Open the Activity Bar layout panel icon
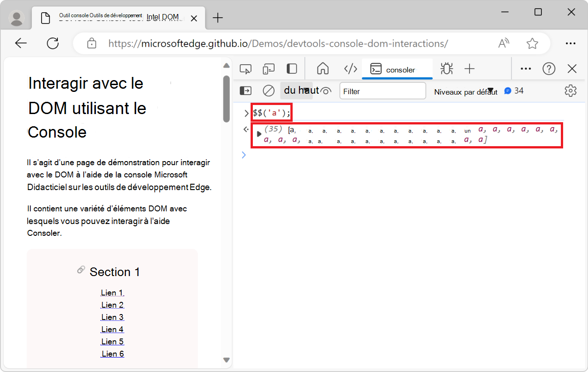Viewport: 588px width, 372px height. point(291,68)
